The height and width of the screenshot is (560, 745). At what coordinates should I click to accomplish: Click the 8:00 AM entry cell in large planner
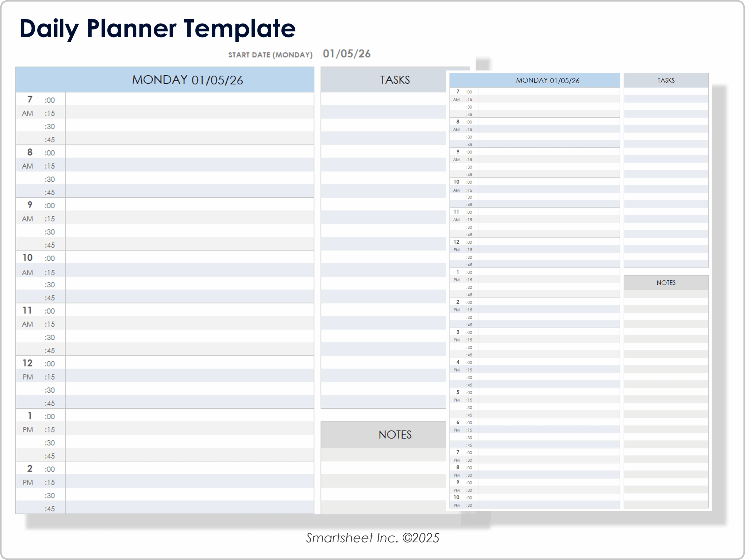189,152
